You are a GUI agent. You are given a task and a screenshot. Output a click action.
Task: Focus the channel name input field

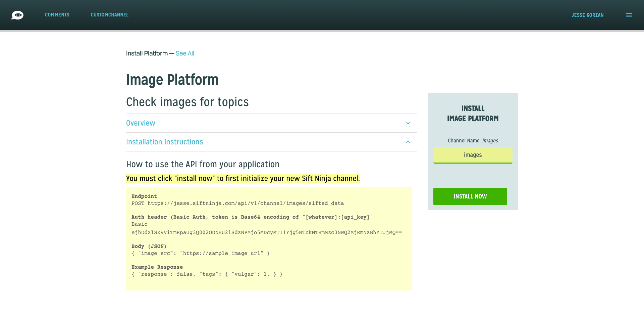point(473,155)
